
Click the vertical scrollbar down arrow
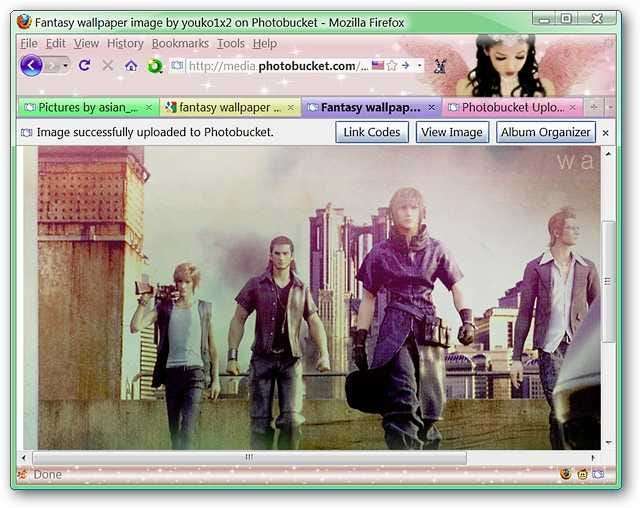click(609, 442)
